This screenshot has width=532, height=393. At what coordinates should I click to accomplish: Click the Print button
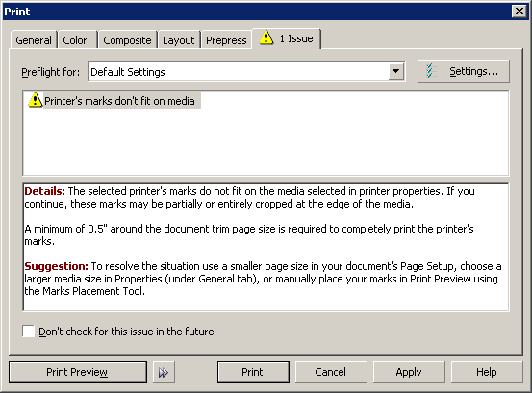click(253, 372)
